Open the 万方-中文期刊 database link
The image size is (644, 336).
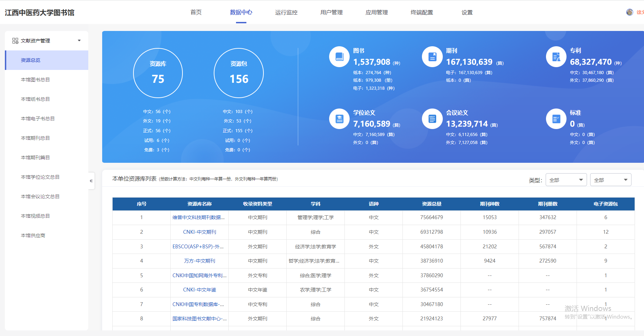[x=199, y=261]
